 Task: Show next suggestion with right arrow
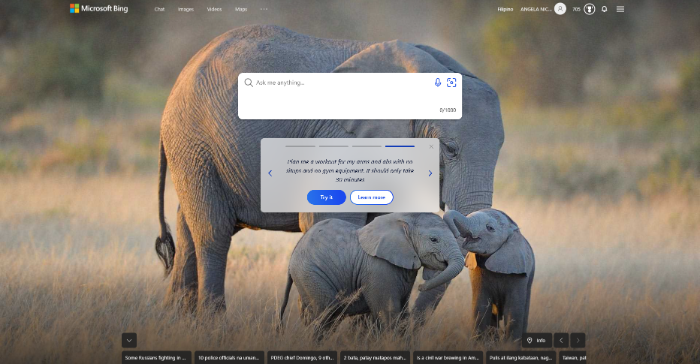click(430, 173)
